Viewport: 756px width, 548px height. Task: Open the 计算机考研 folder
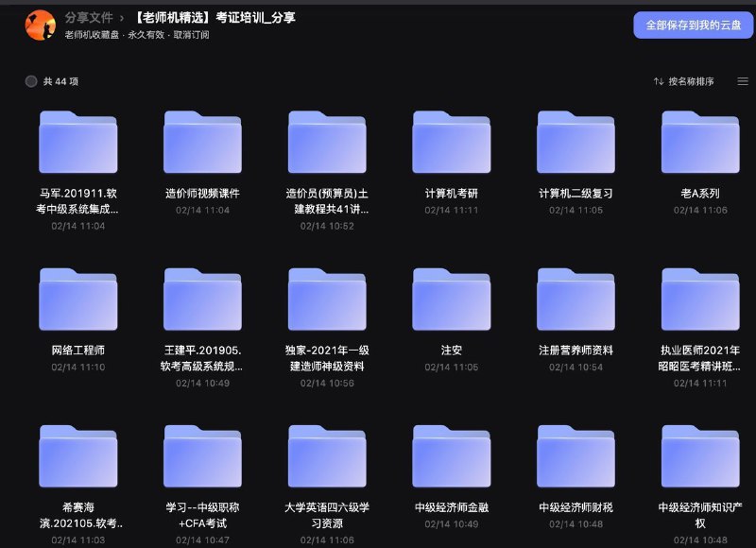pyautogui.click(x=453, y=141)
